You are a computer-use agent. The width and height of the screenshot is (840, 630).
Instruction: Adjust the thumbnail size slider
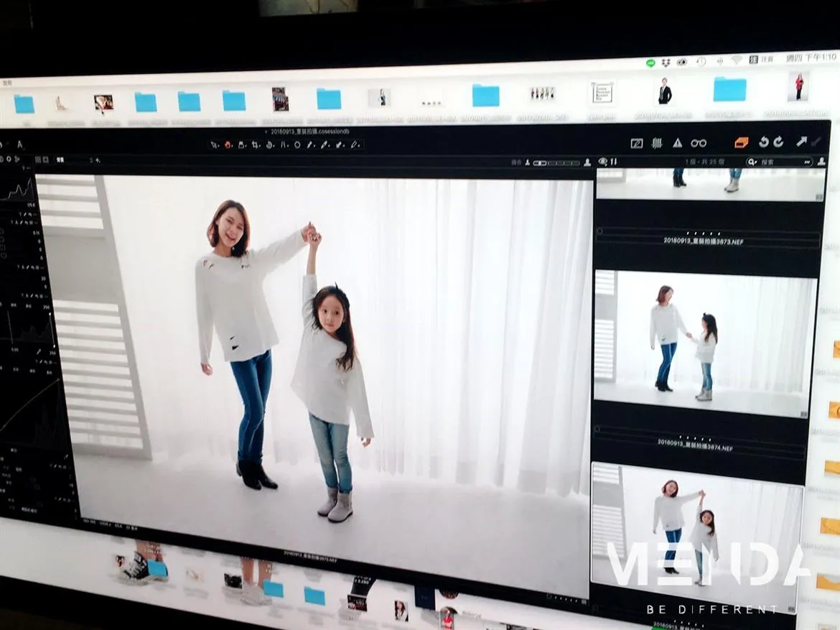557,163
